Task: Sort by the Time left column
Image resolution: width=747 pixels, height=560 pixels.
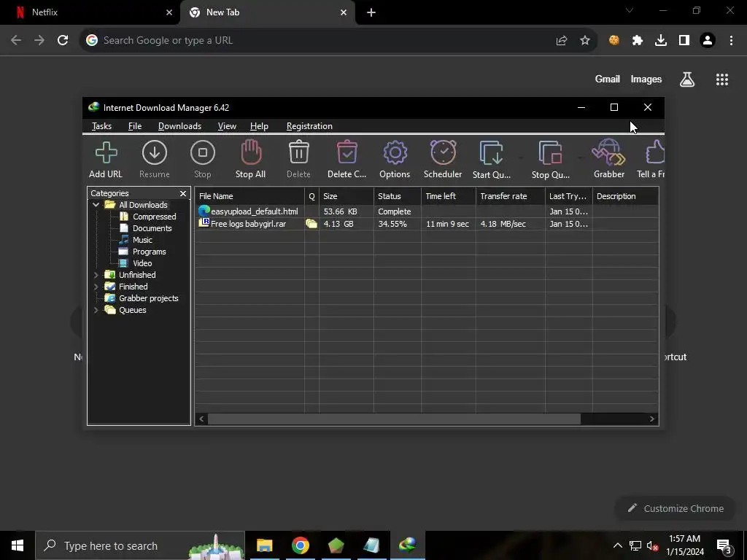Action: [449, 196]
